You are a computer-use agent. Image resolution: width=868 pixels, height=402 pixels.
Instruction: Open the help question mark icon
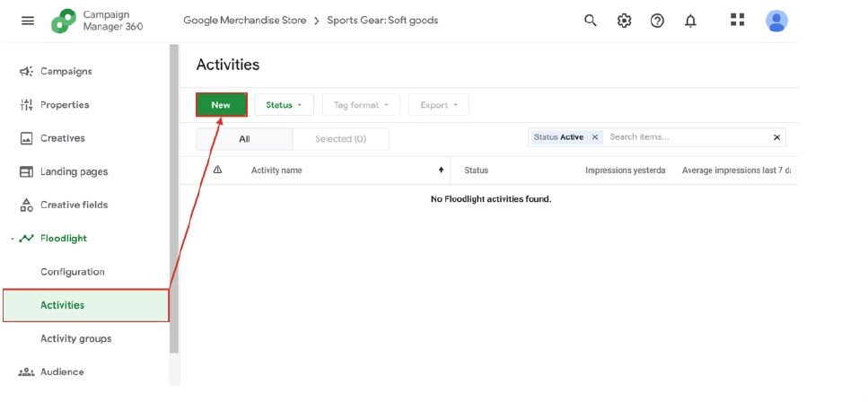[x=657, y=21]
